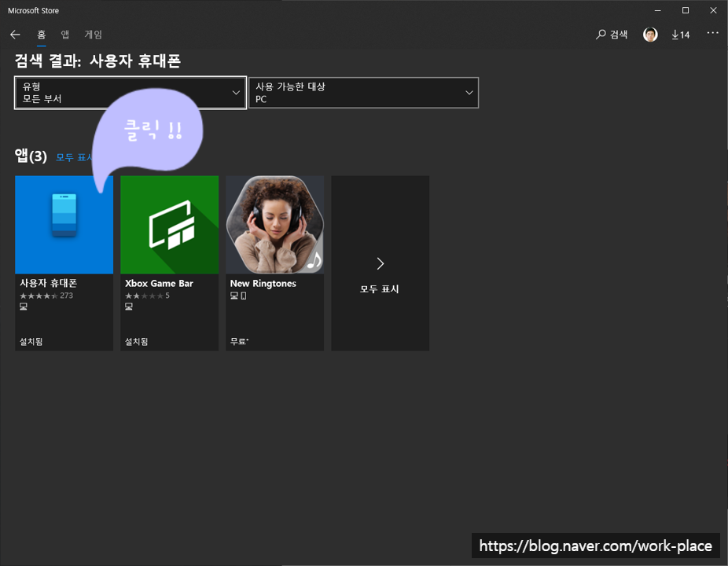Screen dimensions: 728x566
Task: Click the device icons under New Ringtones
Action: (x=238, y=296)
